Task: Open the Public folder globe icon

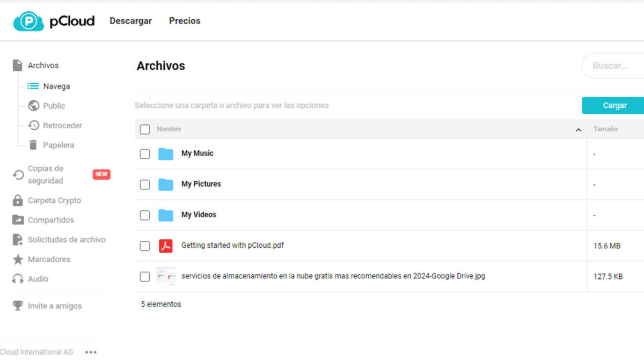Action: 34,106
